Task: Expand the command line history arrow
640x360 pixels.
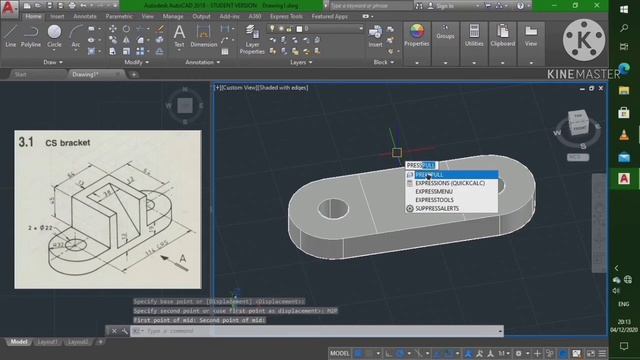Action: click(x=500, y=331)
